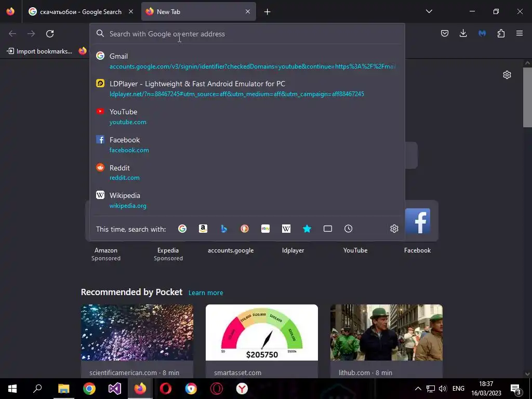
Task: Expand the list all tabs chevron
Action: pyautogui.click(x=429, y=11)
